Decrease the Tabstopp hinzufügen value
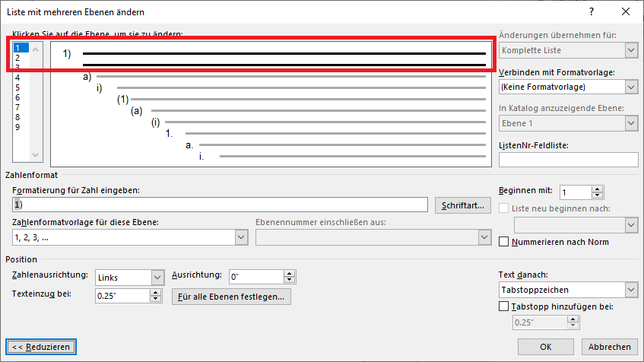644x362 pixels. click(573, 325)
